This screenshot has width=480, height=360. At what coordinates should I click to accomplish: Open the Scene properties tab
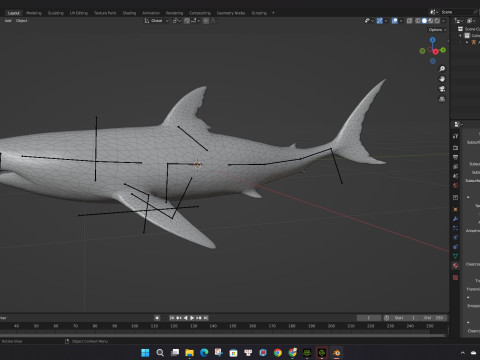(x=456, y=176)
